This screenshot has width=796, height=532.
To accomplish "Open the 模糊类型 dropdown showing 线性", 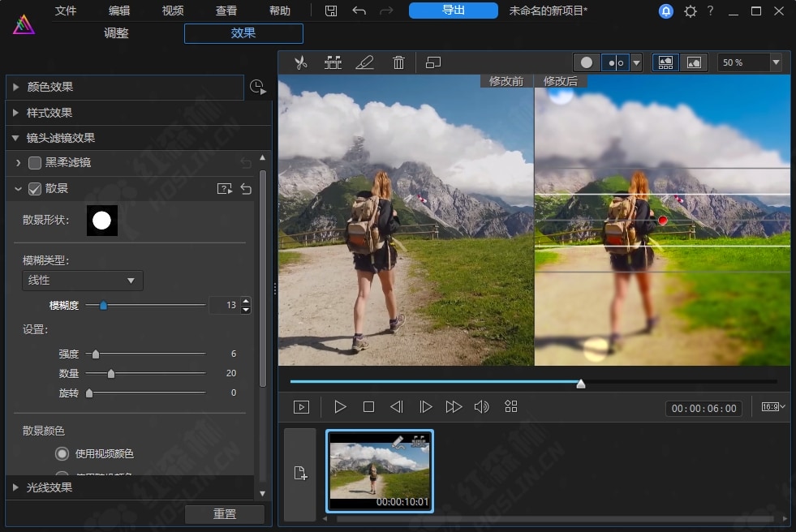I will click(82, 281).
